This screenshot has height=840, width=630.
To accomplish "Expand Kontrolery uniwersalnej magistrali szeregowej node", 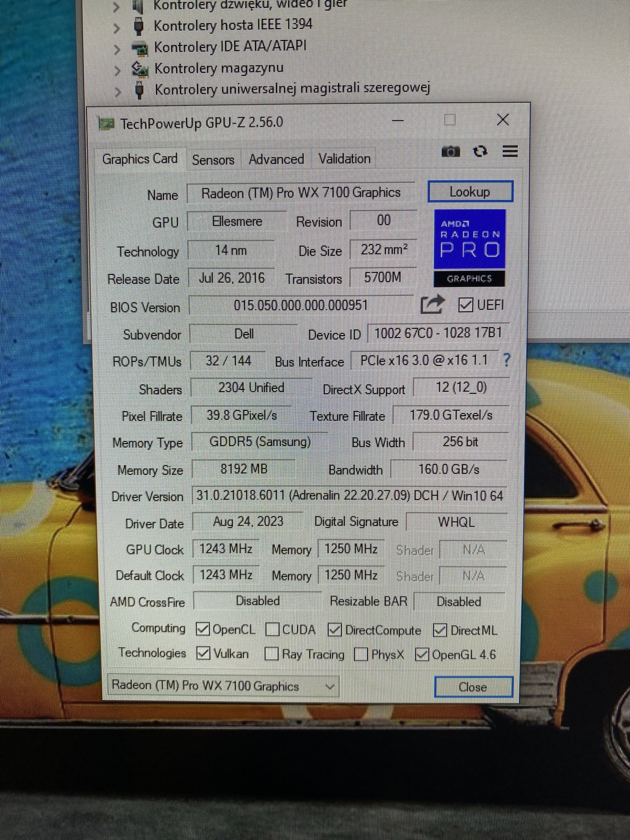I will [118, 91].
